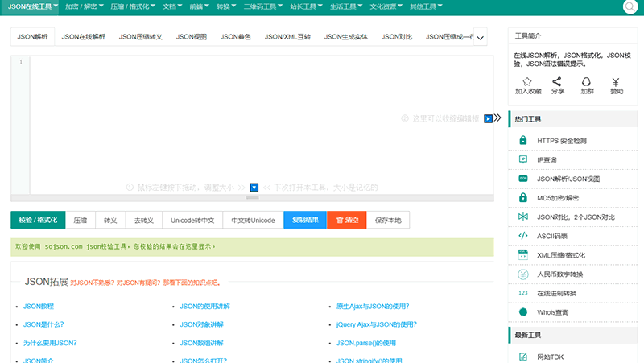Click the blue right-arrow collapse editor icon
The height and width of the screenshot is (363, 644).
coord(488,118)
